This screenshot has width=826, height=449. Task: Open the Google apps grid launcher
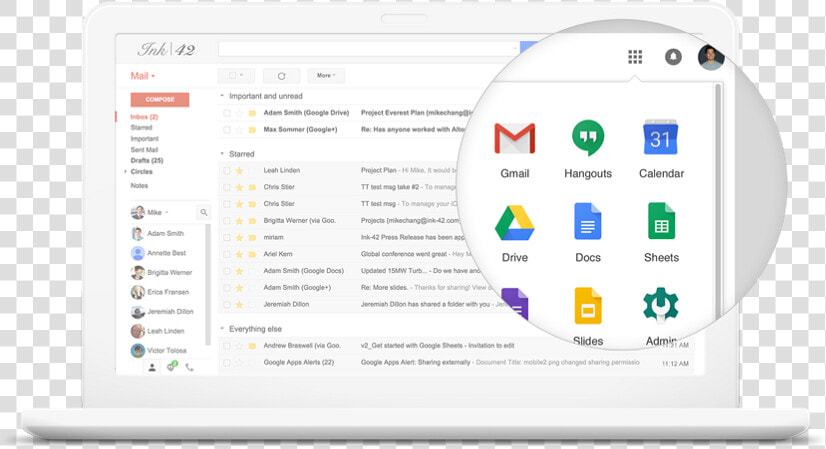tap(635, 57)
